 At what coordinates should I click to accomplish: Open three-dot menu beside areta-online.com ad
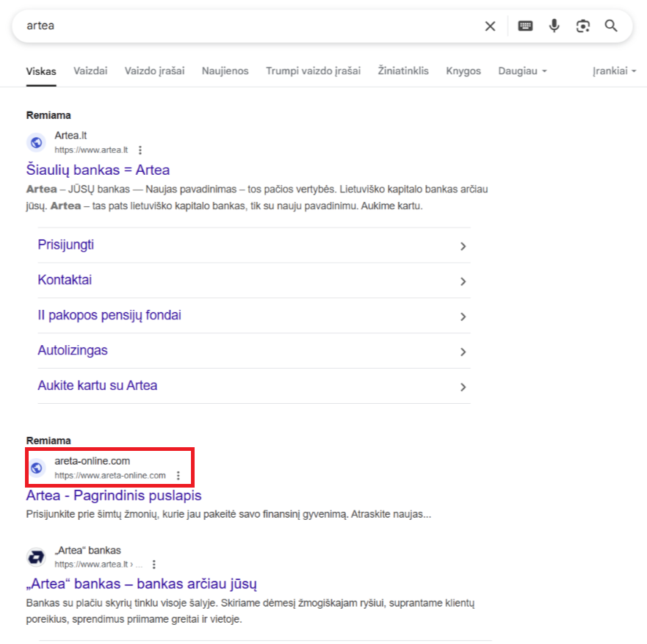(178, 476)
